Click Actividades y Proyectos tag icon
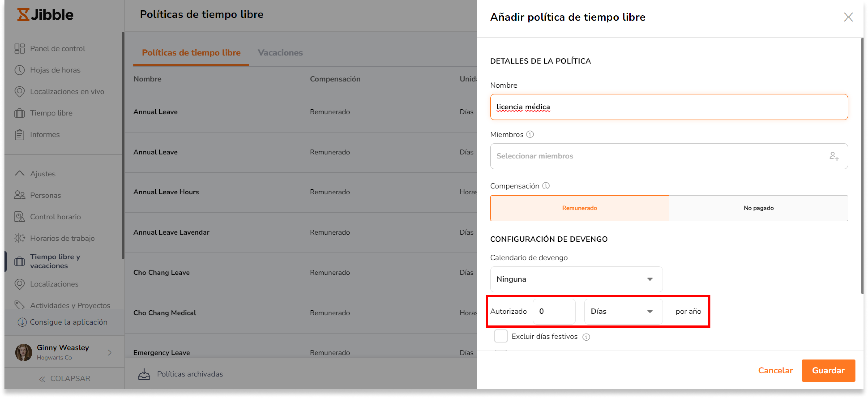Image resolution: width=868 pixels, height=398 pixels. click(x=19, y=305)
